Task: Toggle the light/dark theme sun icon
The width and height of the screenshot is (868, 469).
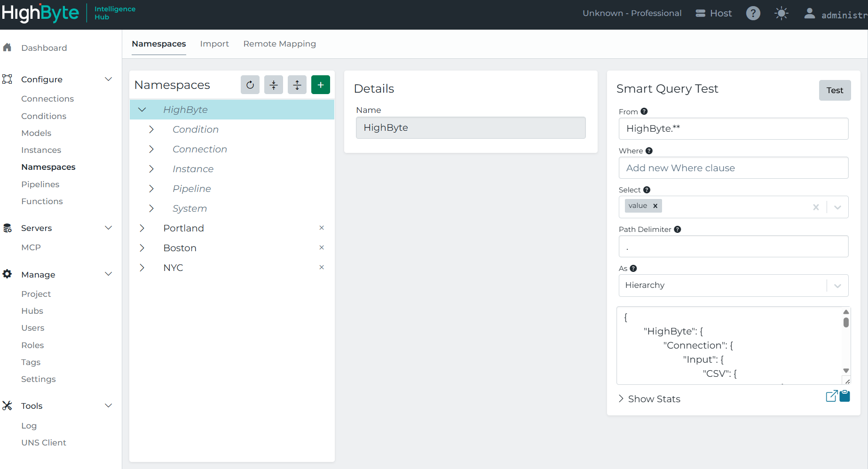Action: click(x=781, y=13)
